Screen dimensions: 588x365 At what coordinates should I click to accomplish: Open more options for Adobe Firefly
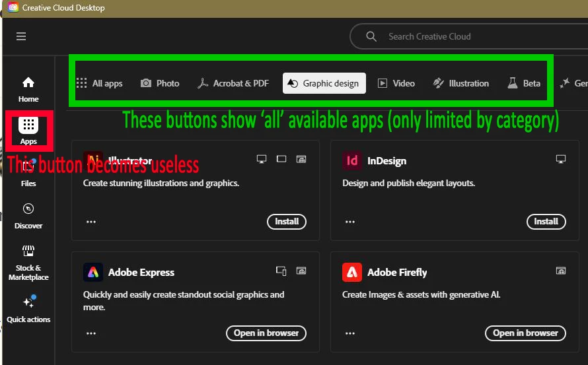[x=350, y=333]
